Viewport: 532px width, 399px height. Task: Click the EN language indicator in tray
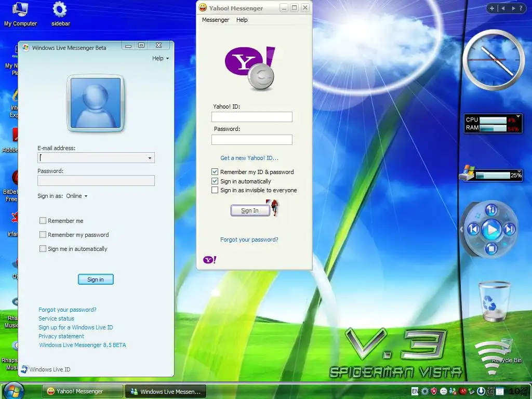[x=415, y=391]
